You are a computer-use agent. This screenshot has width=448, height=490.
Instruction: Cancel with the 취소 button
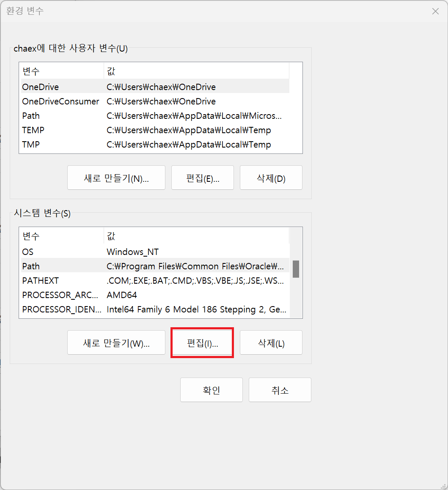click(x=280, y=390)
